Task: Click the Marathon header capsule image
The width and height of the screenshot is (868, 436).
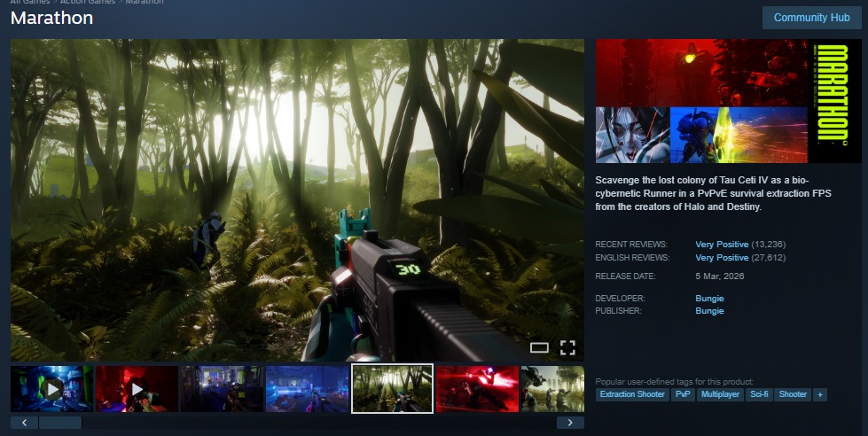Action: [729, 101]
